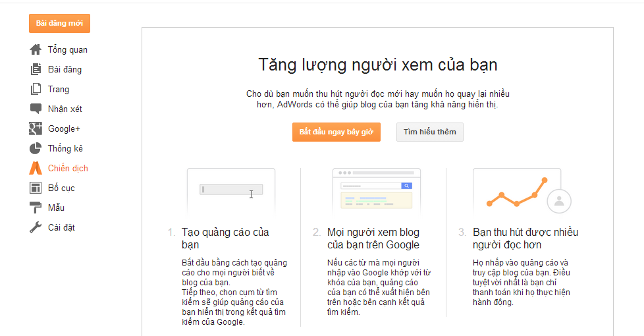The height and width of the screenshot is (336, 644).
Task: Click heading Mọi người xem blog của bạn
Action: (x=373, y=238)
